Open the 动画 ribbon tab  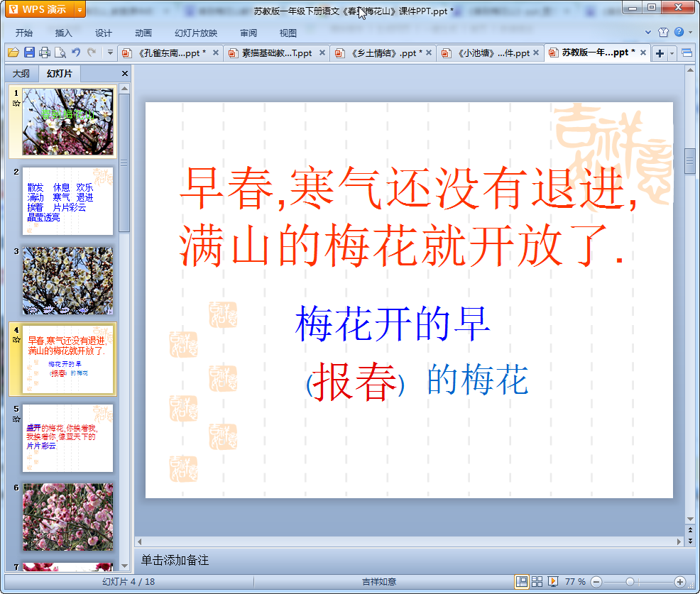[143, 33]
